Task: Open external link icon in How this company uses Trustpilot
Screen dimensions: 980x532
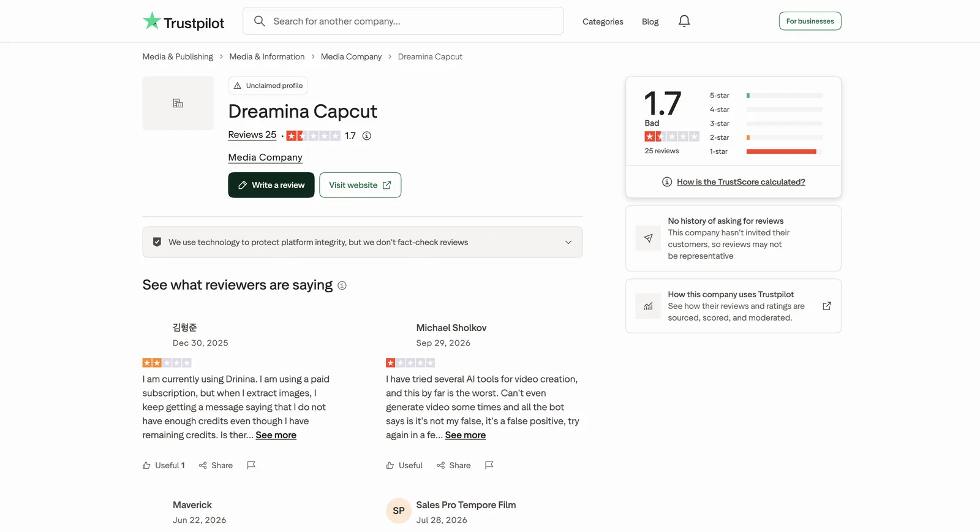Action: point(827,306)
